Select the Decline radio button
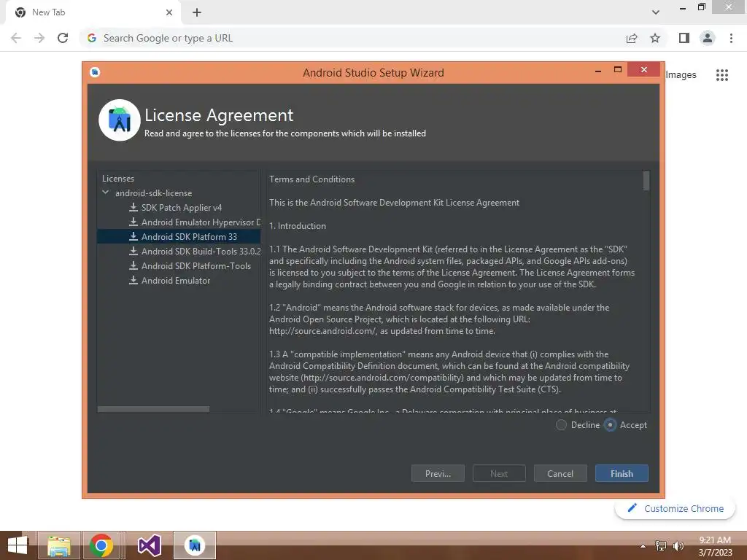Image resolution: width=747 pixels, height=560 pixels. pos(561,425)
